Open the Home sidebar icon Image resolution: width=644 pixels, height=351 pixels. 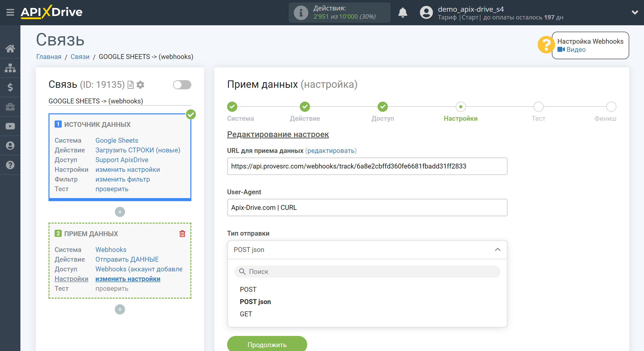point(10,49)
